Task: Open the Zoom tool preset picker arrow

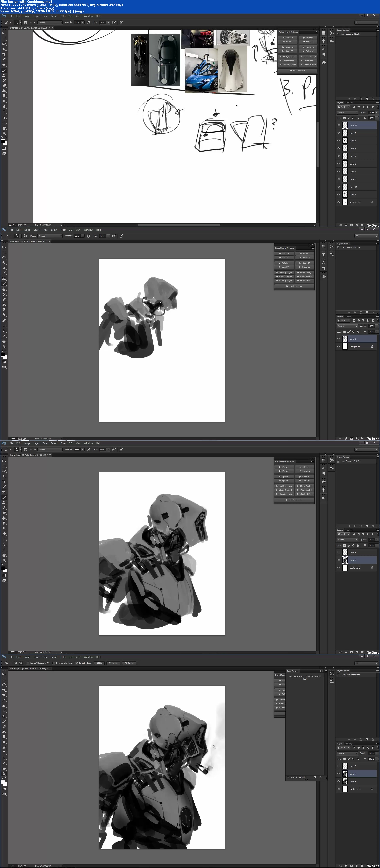Action: tap(10, 663)
